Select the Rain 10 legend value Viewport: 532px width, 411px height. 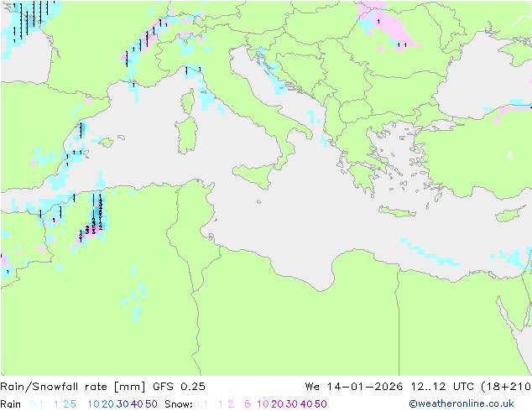tap(93, 404)
